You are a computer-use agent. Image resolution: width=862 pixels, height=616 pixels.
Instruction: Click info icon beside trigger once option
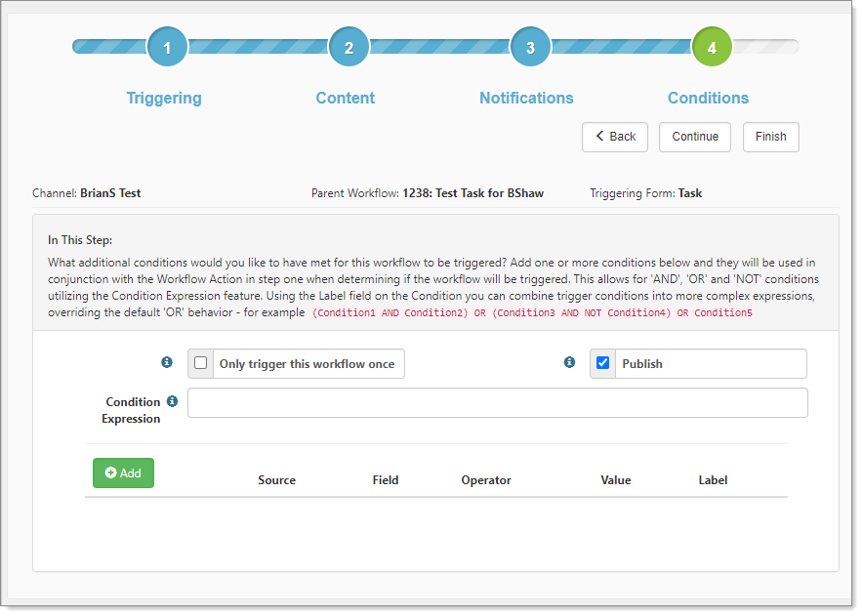pyautogui.click(x=166, y=363)
